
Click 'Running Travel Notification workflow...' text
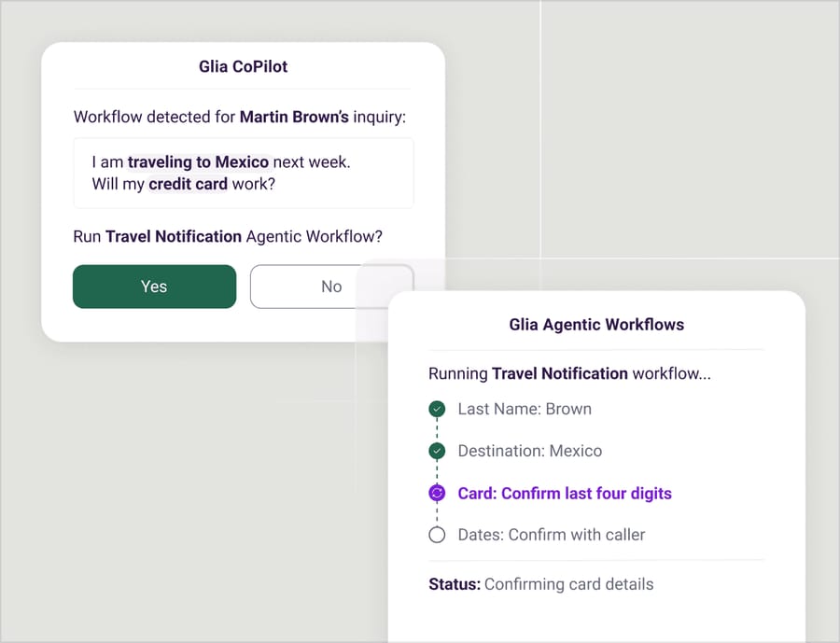(x=569, y=373)
